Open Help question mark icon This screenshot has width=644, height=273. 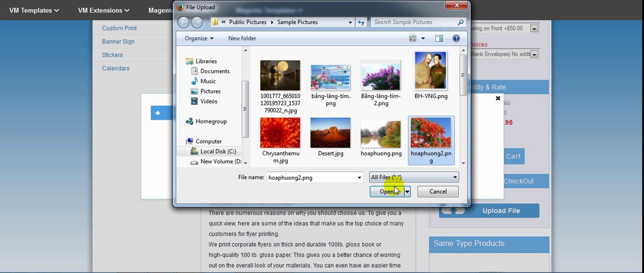456,38
